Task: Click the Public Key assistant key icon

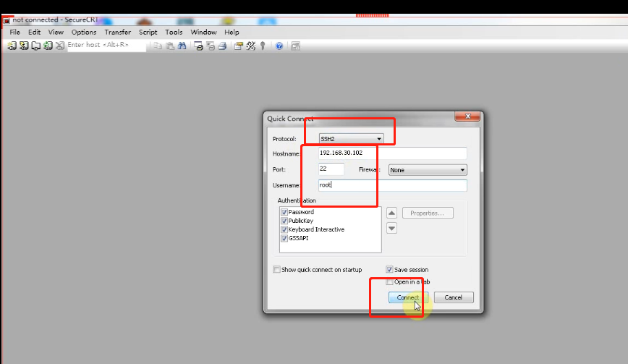Action: tap(263, 46)
